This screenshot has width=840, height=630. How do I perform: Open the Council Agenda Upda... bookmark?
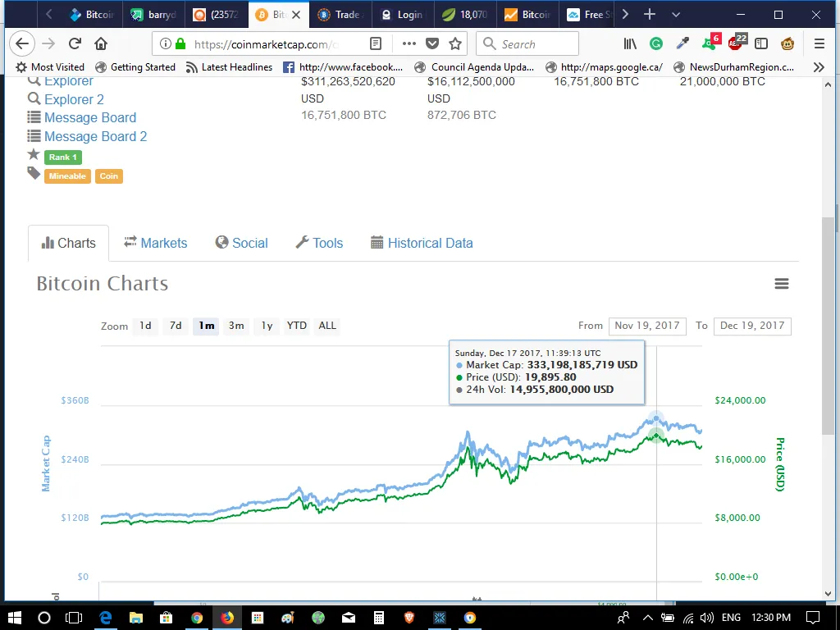pos(475,67)
